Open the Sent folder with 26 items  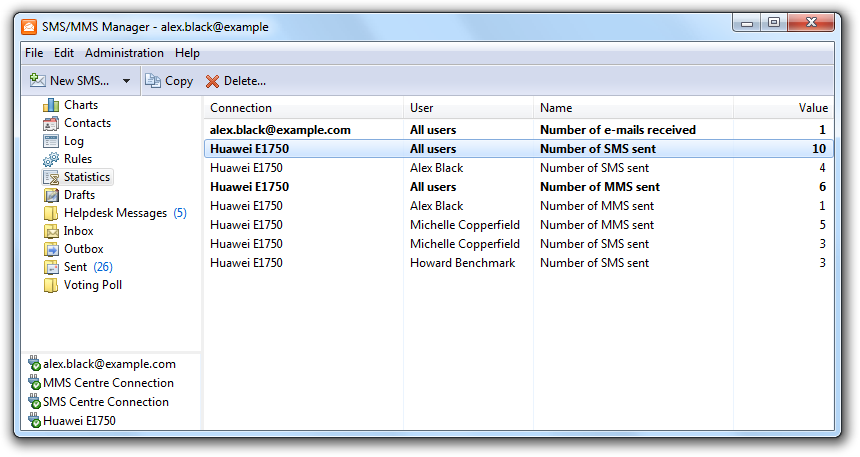tap(77, 267)
